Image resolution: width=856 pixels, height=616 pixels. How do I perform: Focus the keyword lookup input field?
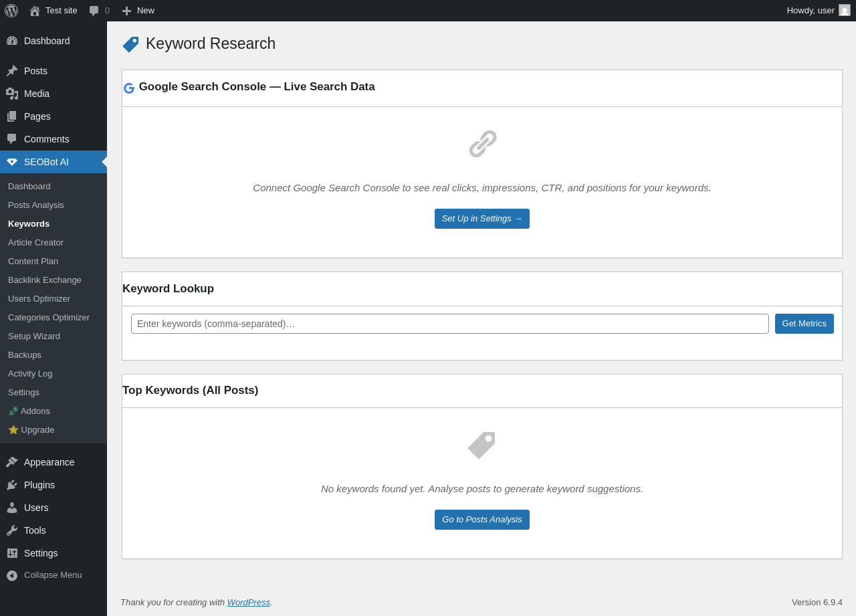(x=449, y=324)
